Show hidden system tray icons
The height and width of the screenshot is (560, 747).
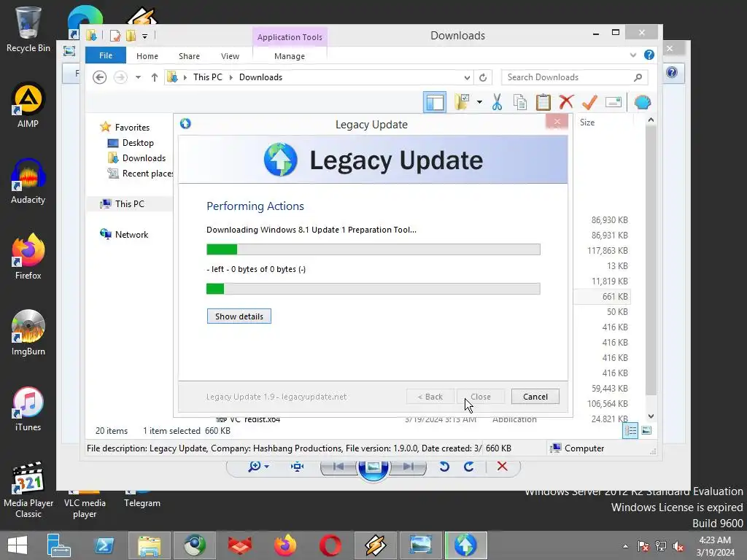coord(625,545)
